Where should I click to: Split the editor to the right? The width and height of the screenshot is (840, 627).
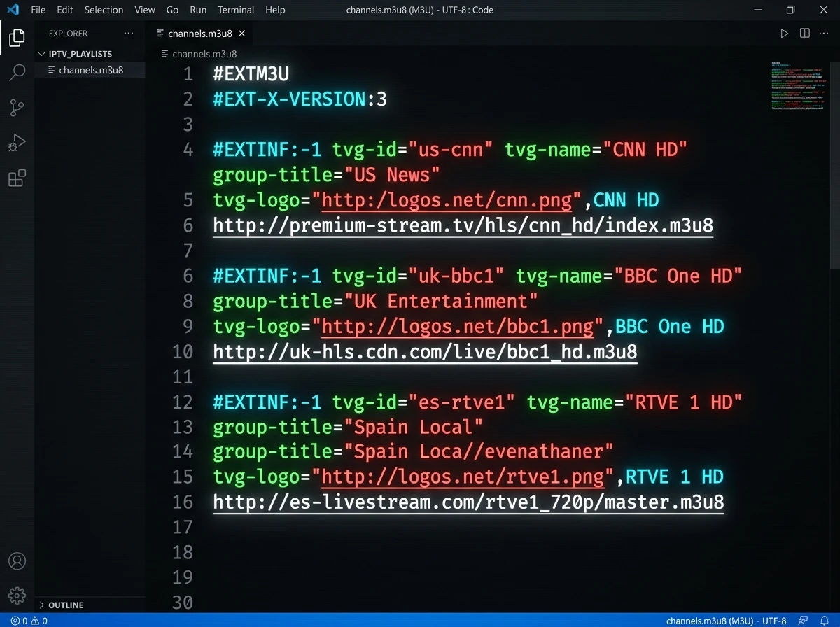[805, 33]
